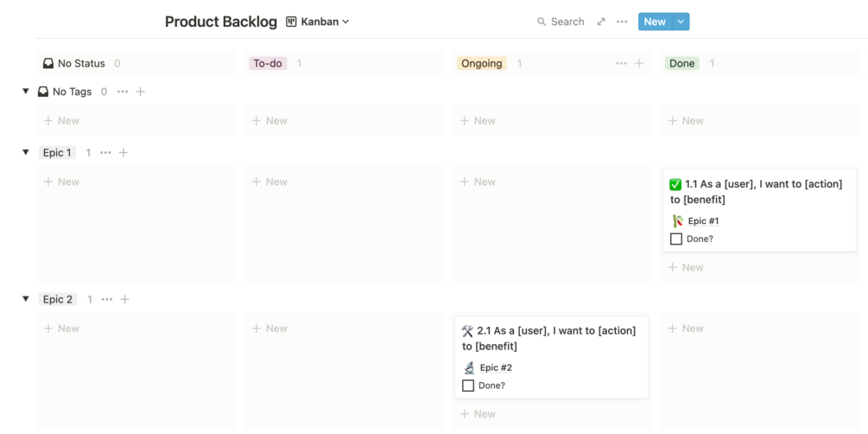The width and height of the screenshot is (868, 434).
Task: Collapse the No Tags group triangle
Action: (26, 91)
